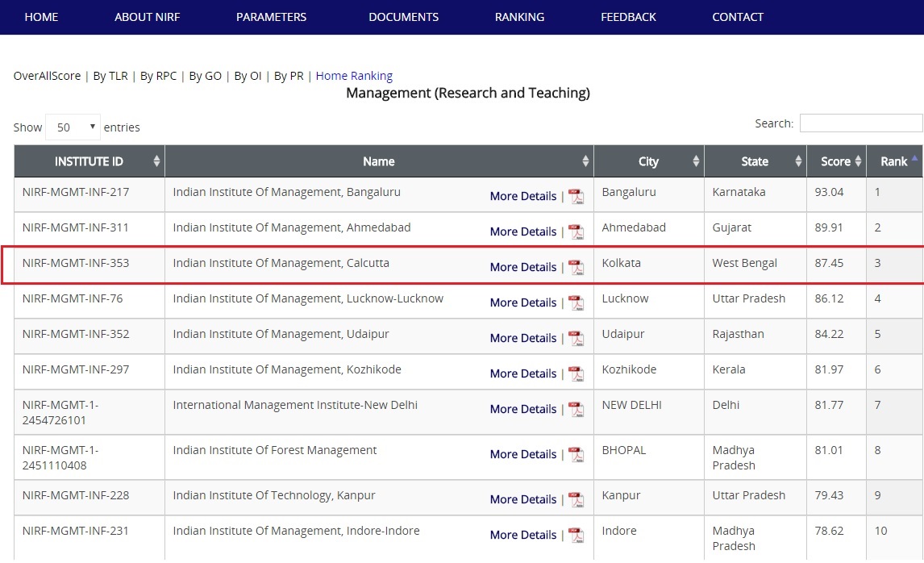Open the PARAMETERS menu item
The image size is (924, 563).
(x=271, y=17)
